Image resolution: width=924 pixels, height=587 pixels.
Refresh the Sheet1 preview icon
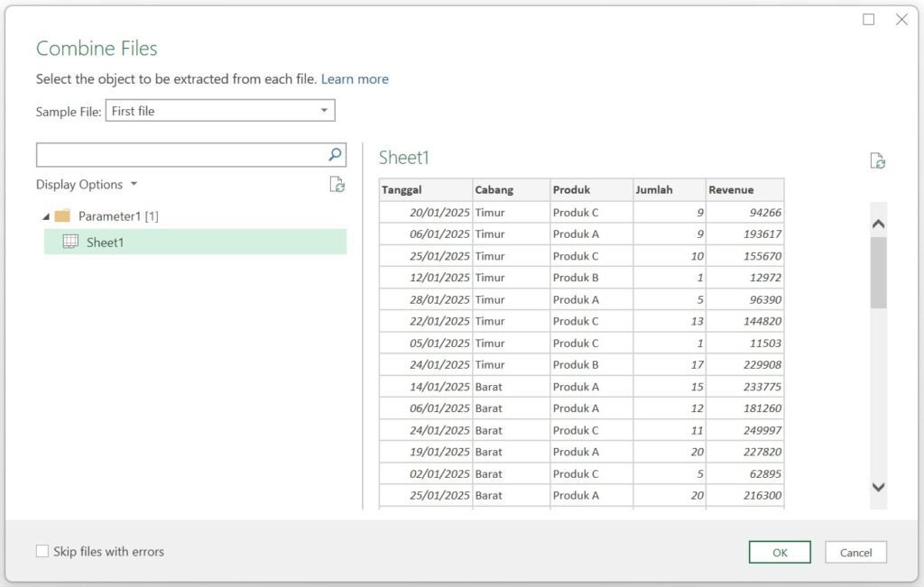click(x=877, y=161)
